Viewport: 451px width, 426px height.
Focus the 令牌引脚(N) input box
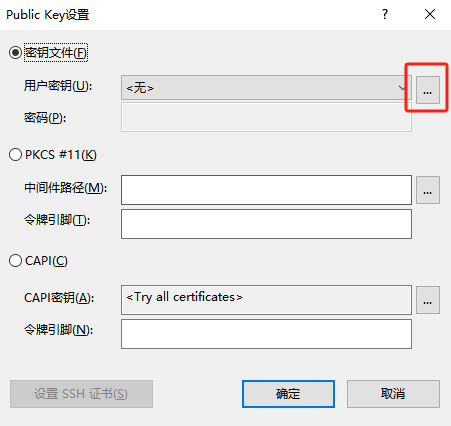(x=266, y=334)
